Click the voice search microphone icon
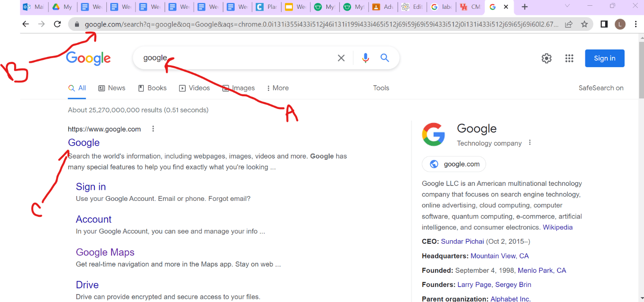Viewport: 644px width, 302px height. point(365,58)
